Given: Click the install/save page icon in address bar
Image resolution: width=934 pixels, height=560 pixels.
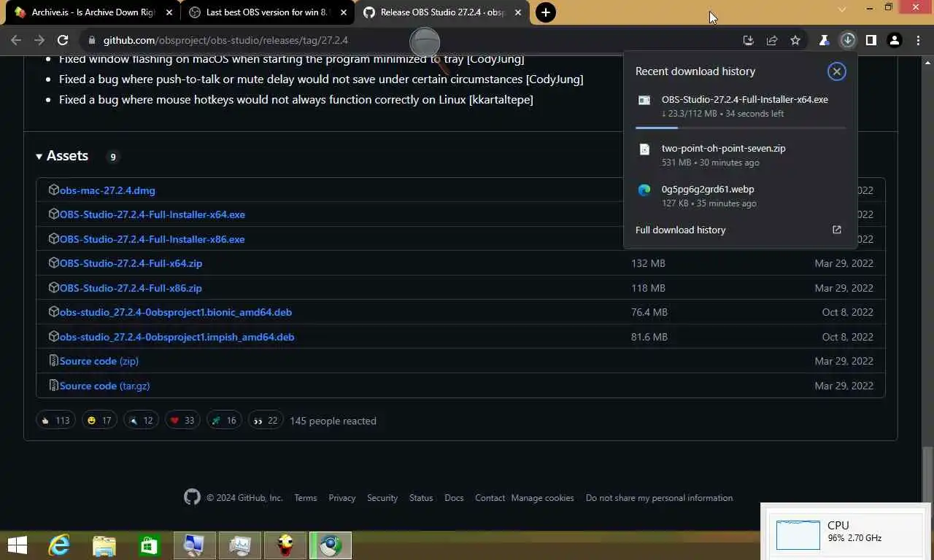Looking at the screenshot, I should pos(748,41).
